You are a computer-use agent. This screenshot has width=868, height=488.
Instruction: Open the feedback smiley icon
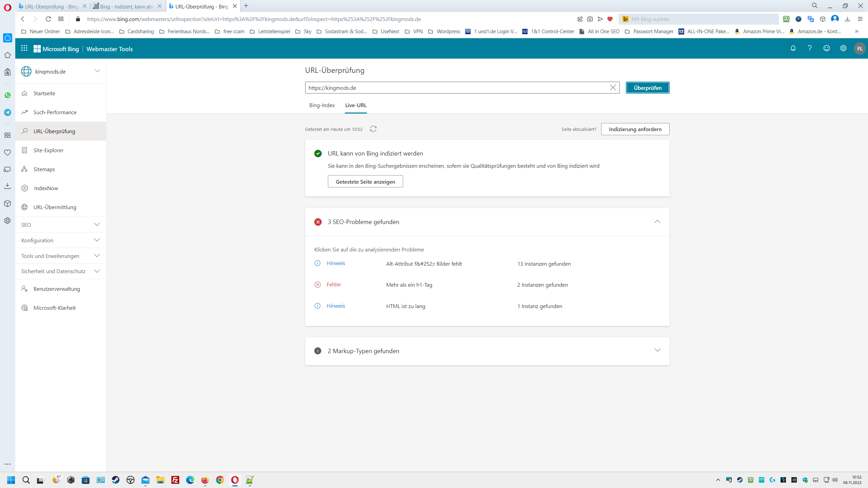pyautogui.click(x=827, y=48)
